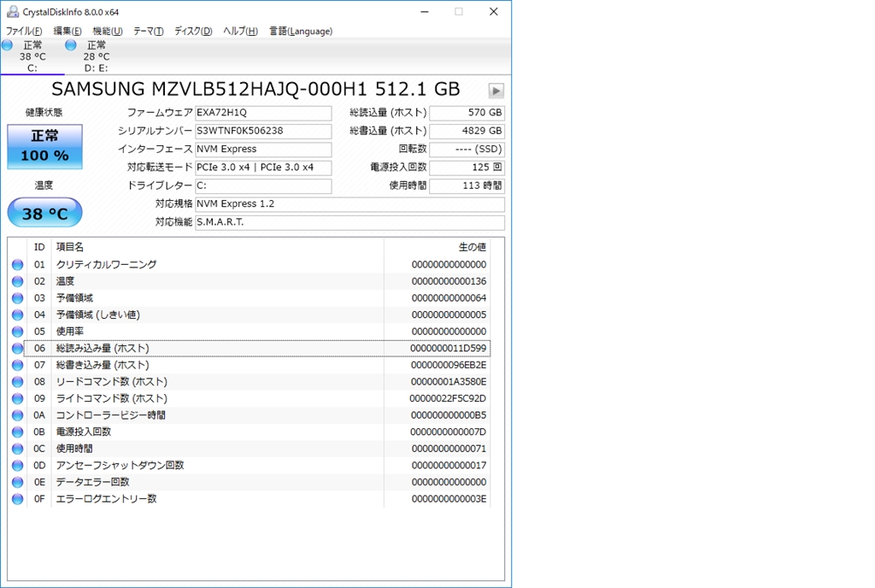Click the 38 °C temperature indicator

[x=44, y=213]
